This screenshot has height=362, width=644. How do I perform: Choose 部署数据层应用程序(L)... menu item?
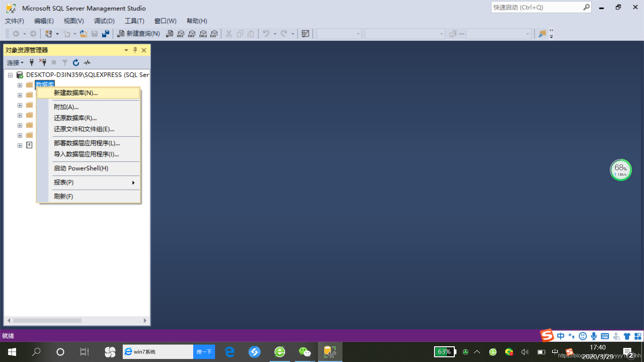(88, 143)
